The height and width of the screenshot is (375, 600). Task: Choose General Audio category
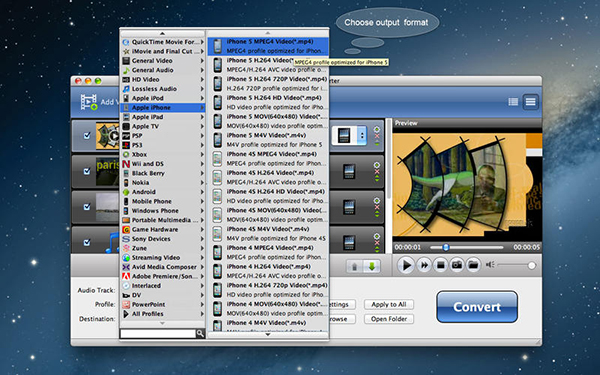(x=163, y=70)
